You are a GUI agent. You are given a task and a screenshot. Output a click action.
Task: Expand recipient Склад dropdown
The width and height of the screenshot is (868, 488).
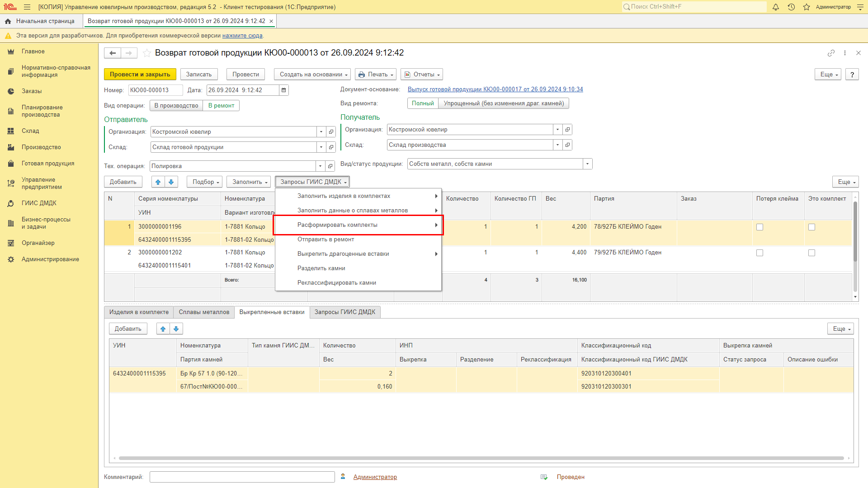click(x=557, y=145)
